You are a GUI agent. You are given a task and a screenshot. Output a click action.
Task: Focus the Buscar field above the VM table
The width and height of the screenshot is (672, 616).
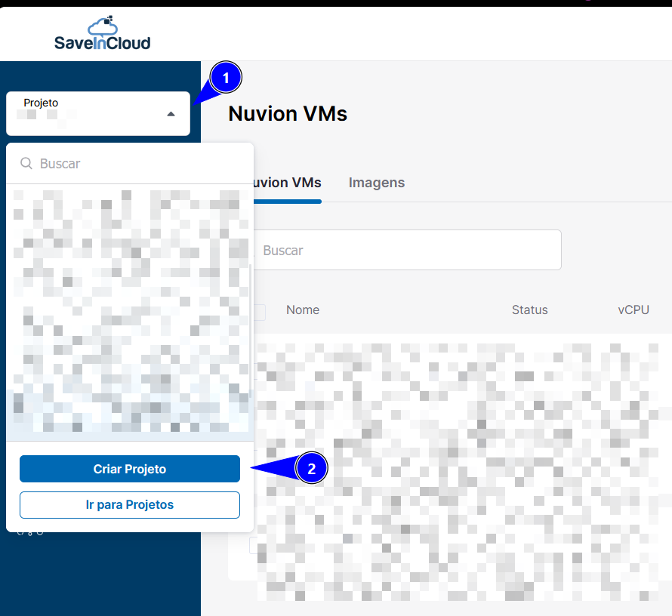[407, 250]
